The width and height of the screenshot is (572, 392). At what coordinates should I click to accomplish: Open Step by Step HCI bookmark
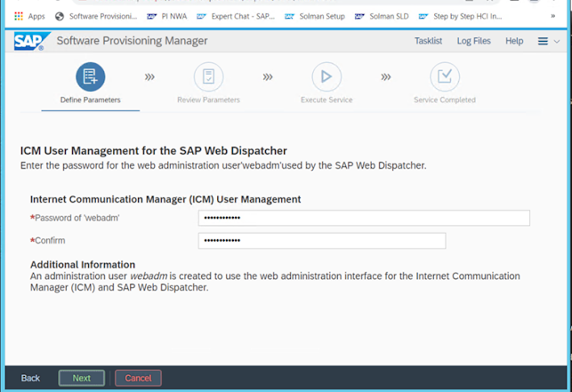pyautogui.click(x=461, y=16)
